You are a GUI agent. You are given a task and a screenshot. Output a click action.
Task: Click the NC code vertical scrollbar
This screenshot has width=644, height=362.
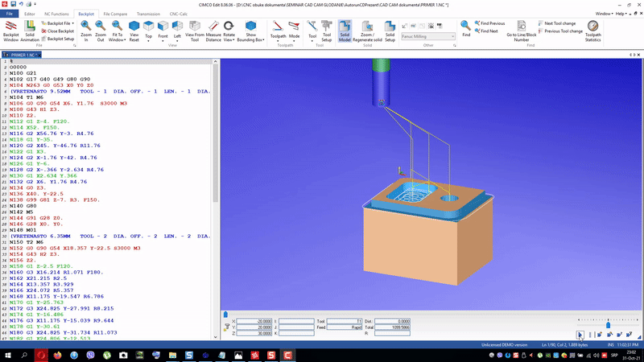[x=215, y=199]
